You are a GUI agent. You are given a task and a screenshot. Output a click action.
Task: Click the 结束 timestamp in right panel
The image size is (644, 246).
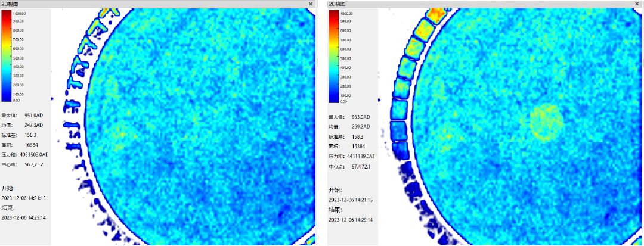click(x=351, y=220)
